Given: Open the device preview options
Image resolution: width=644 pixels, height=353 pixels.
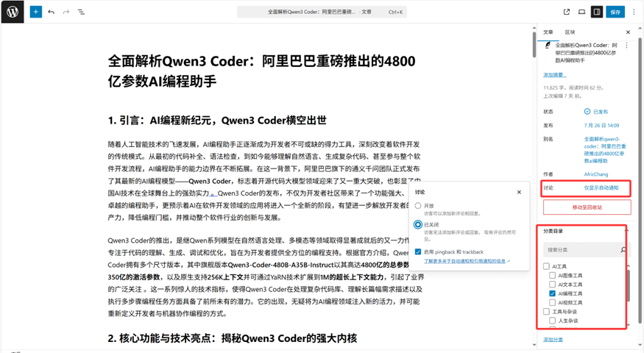Looking at the screenshot, I should pyautogui.click(x=581, y=12).
